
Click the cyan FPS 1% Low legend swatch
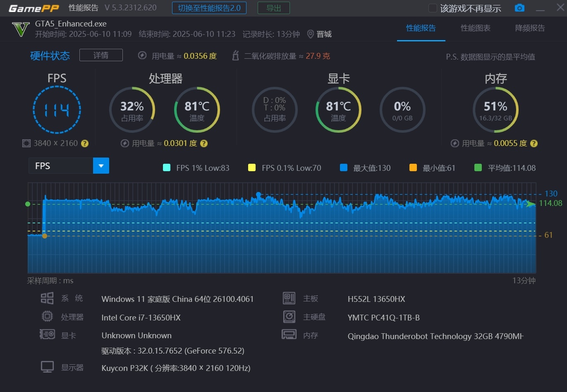(x=167, y=168)
